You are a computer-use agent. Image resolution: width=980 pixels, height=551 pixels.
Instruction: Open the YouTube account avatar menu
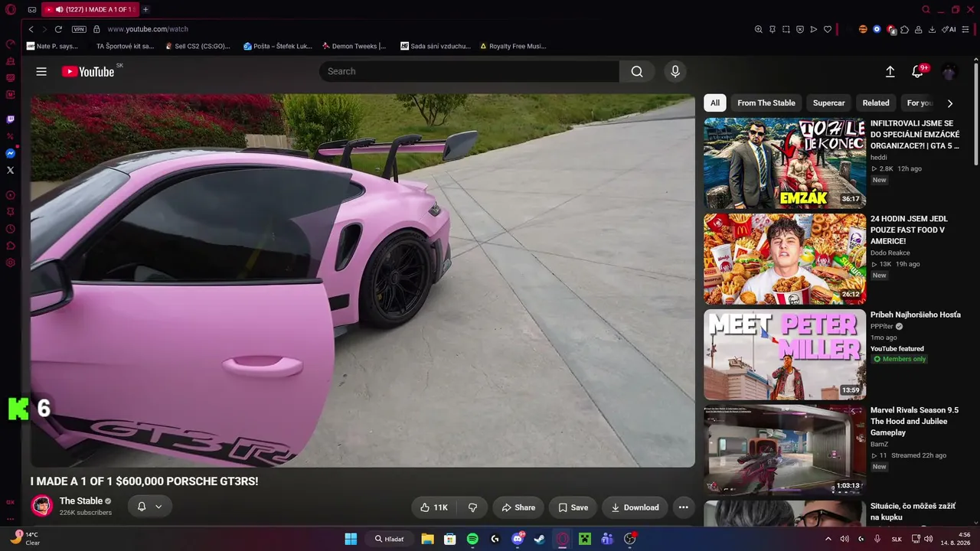949,71
